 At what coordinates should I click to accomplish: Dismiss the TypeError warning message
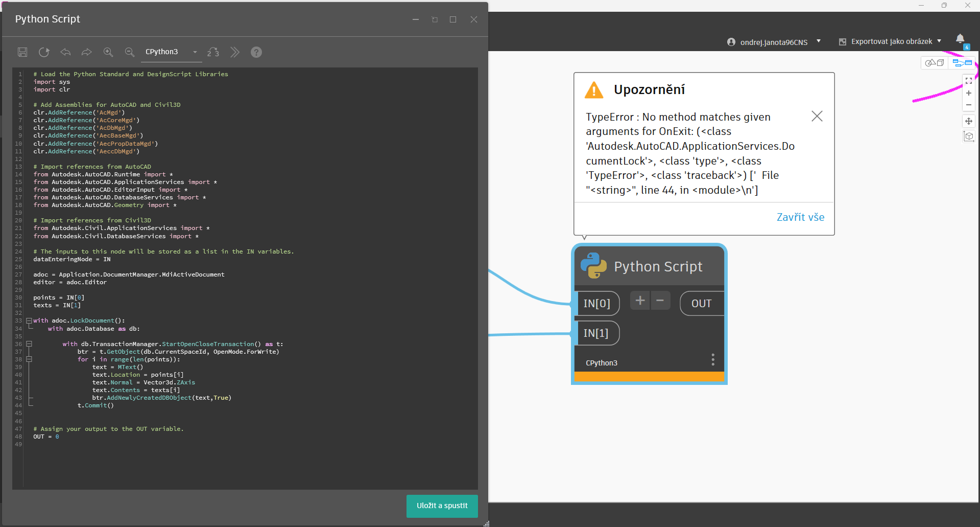pyautogui.click(x=817, y=117)
